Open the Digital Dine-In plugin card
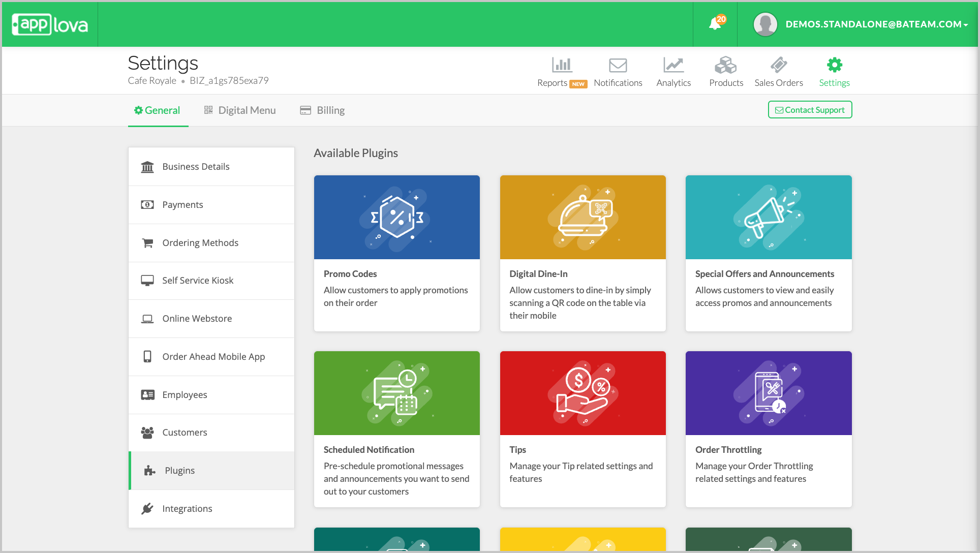The width and height of the screenshot is (980, 553). click(583, 253)
